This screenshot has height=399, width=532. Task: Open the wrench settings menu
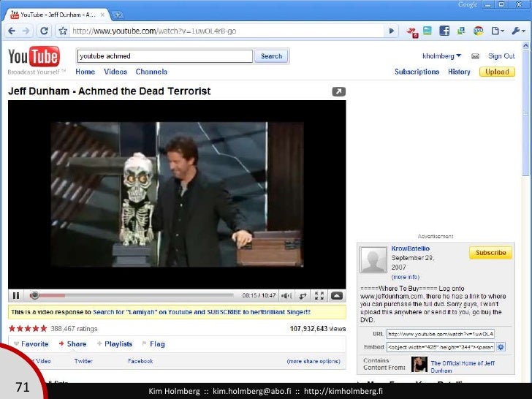click(518, 31)
